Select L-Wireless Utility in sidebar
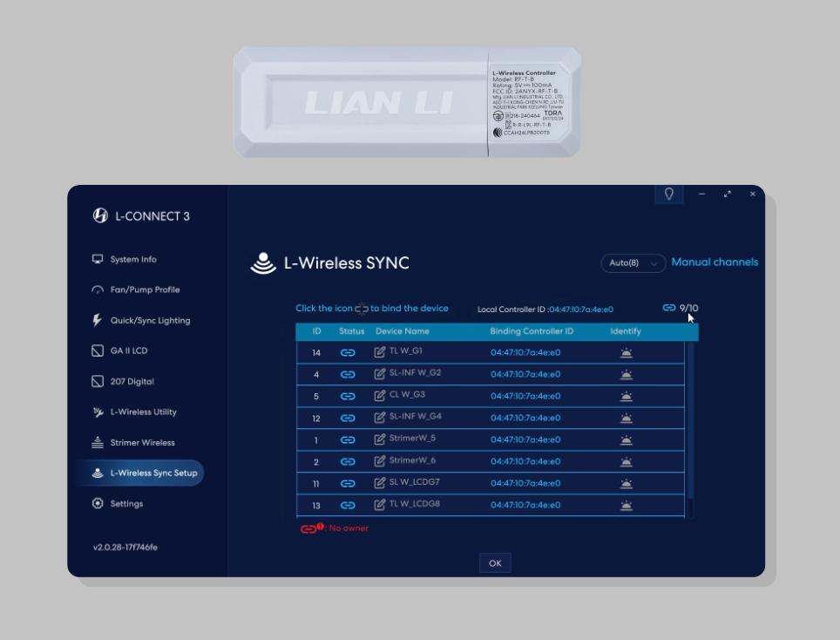The height and width of the screenshot is (640, 840). (x=143, y=412)
